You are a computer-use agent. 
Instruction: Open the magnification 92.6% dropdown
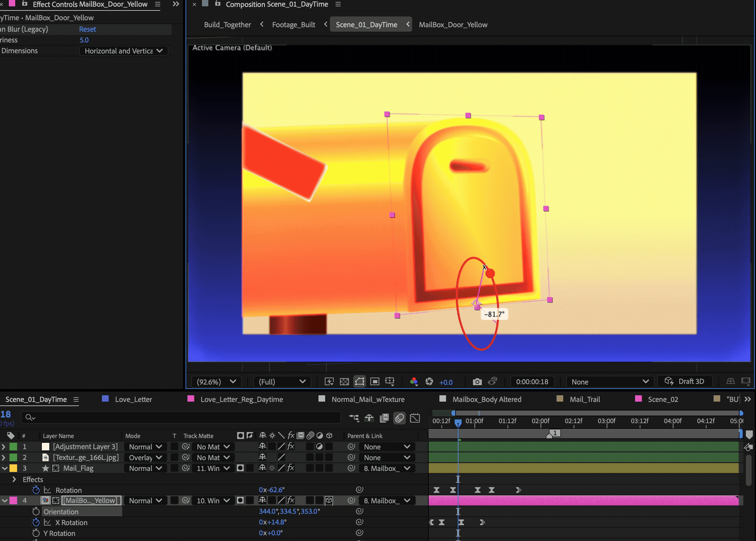[x=216, y=382]
